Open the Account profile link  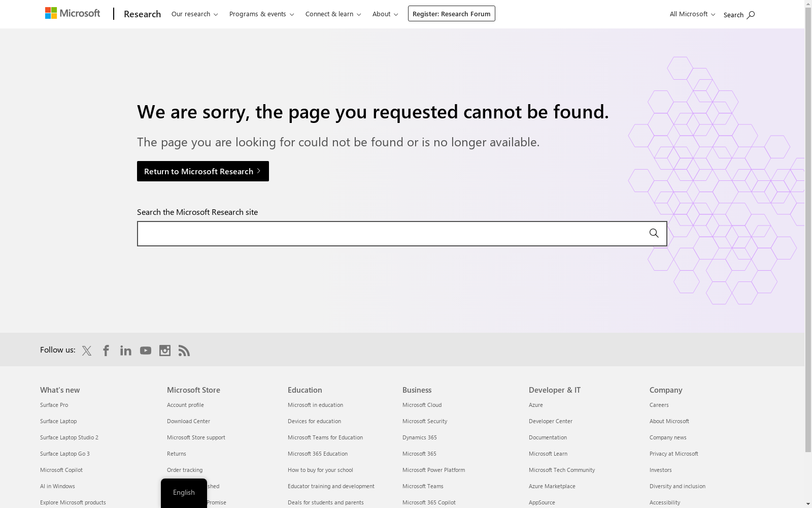185,405
